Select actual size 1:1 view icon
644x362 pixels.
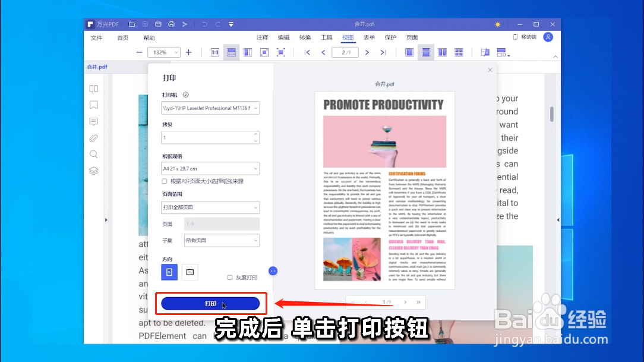tap(215, 52)
